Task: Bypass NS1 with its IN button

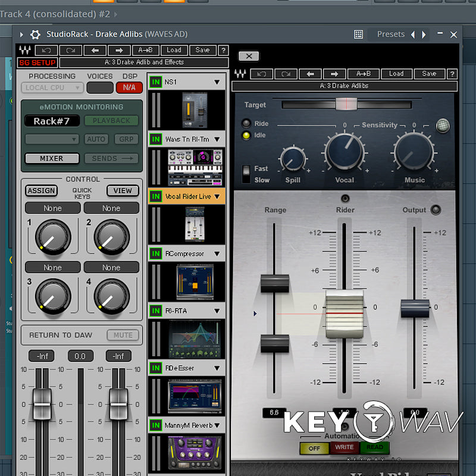Action: click(x=156, y=82)
